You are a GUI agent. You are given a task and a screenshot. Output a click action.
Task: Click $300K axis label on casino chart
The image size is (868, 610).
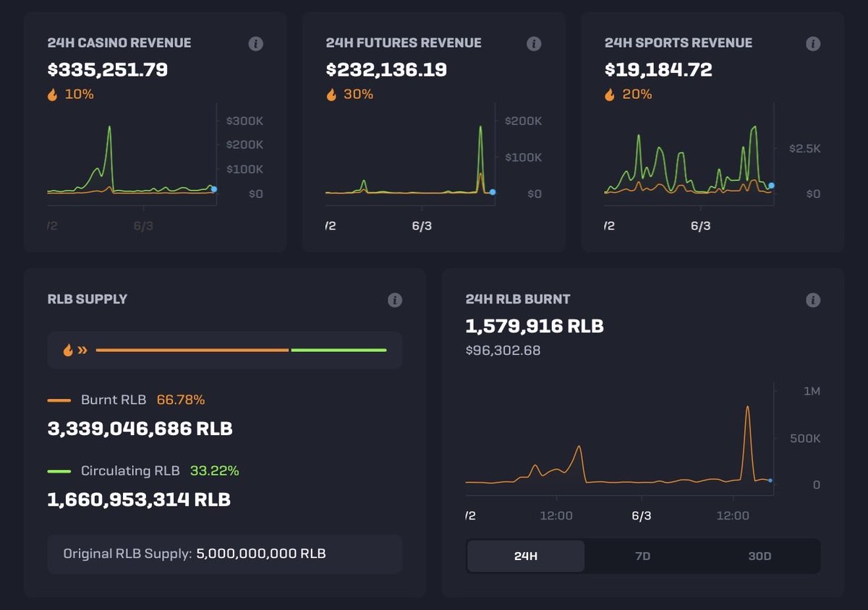tap(244, 121)
